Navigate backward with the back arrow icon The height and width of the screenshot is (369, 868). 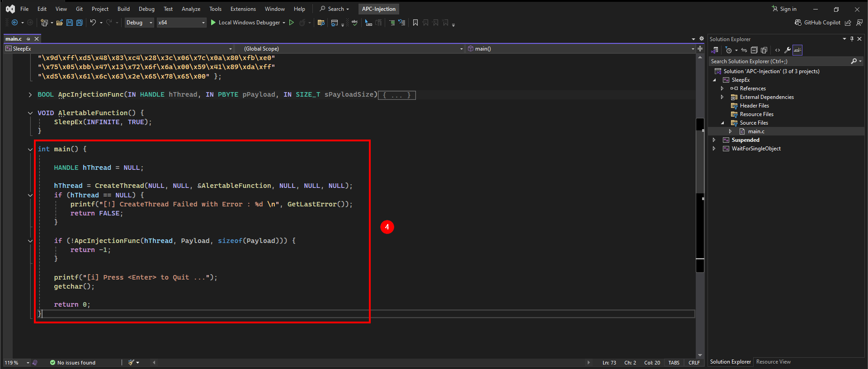pyautogui.click(x=15, y=23)
